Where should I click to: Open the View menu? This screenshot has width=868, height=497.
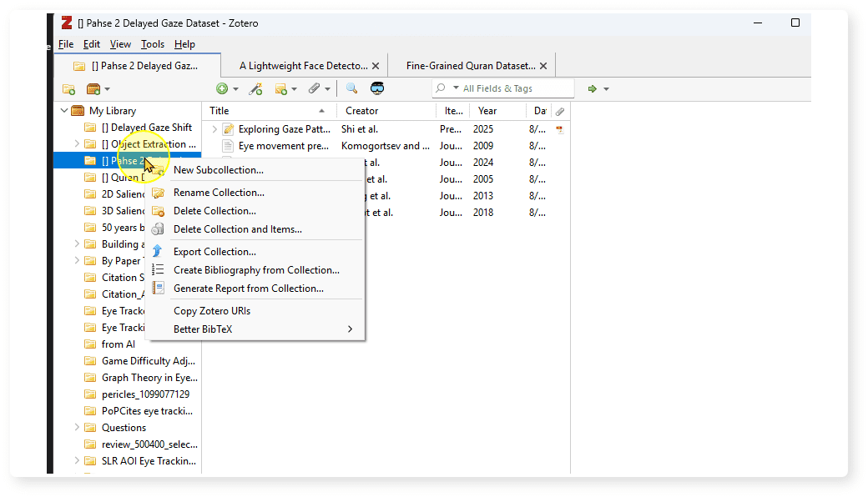(120, 44)
